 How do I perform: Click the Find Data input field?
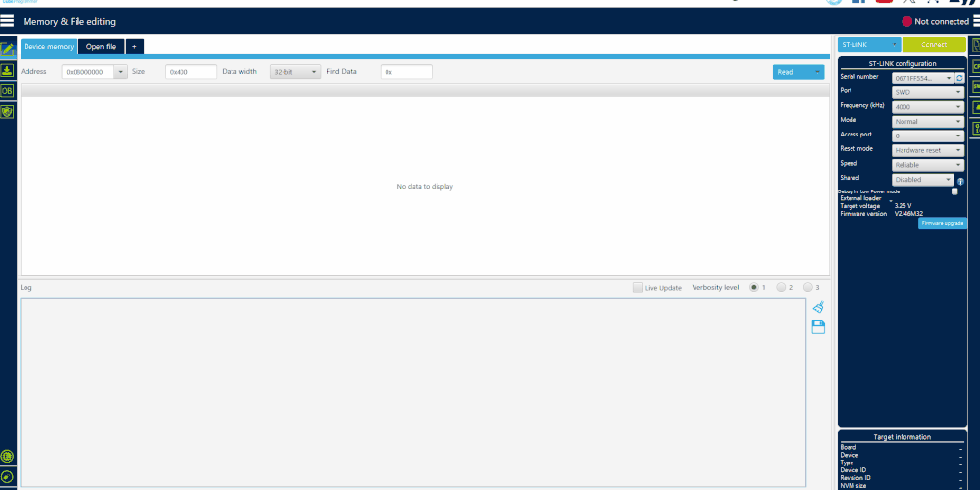[406, 72]
